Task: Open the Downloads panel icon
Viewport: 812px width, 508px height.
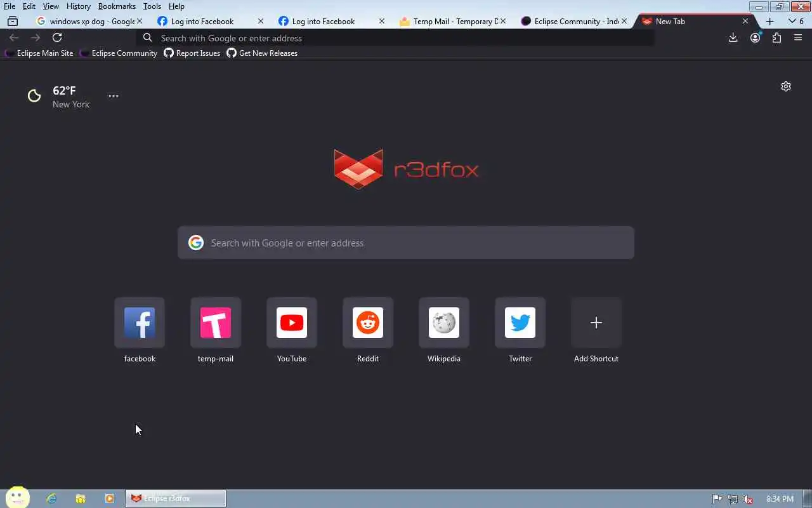Action: click(x=733, y=38)
